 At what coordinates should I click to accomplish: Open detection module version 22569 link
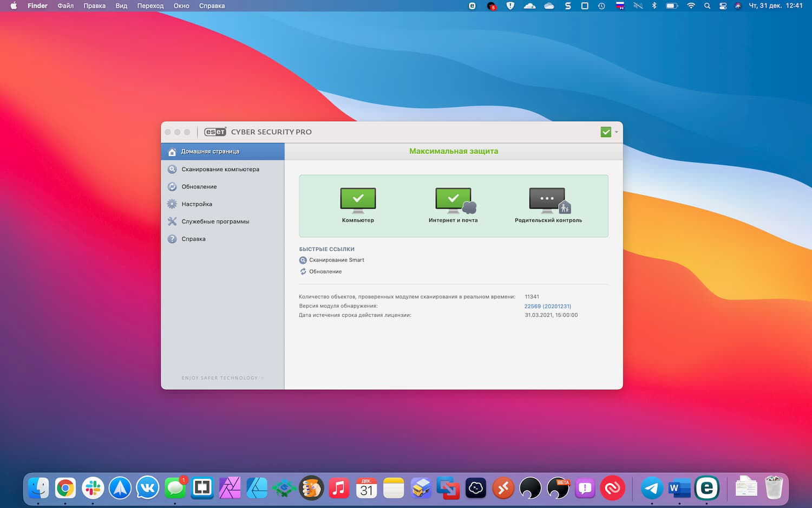click(547, 306)
